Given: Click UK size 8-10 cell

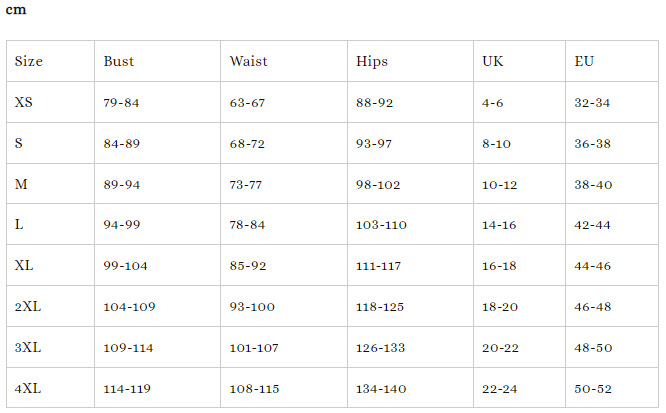Looking at the screenshot, I should point(496,143).
